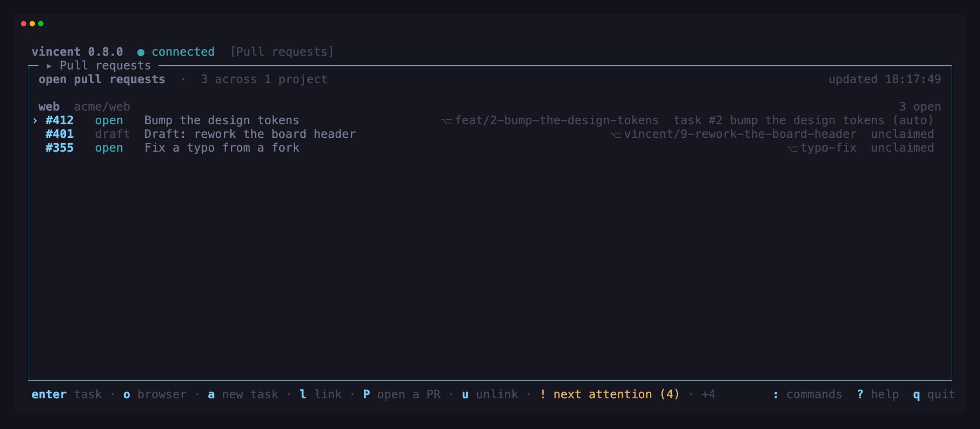Click the 'u unlink' shortcut hint

tap(490, 395)
